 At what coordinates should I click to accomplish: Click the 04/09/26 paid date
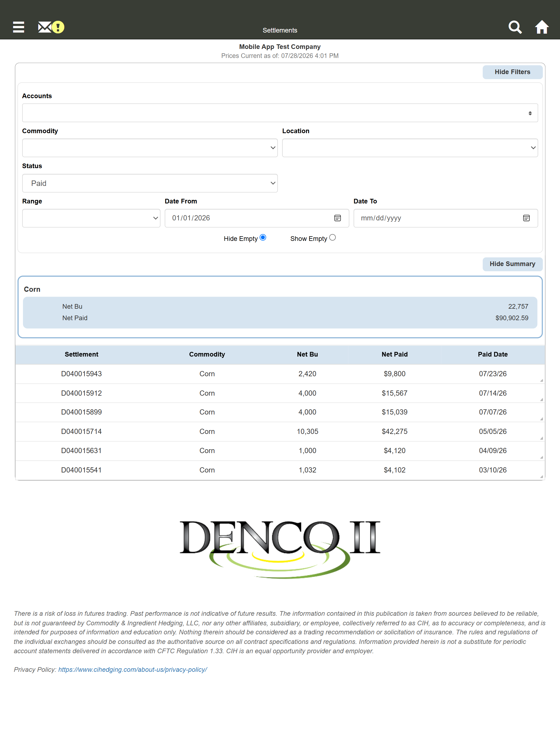492,451
